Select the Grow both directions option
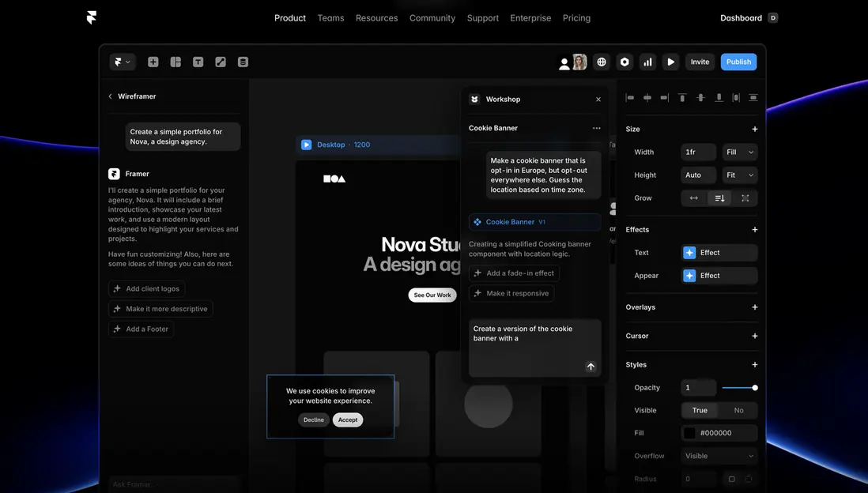868x493 pixels. pyautogui.click(x=745, y=198)
